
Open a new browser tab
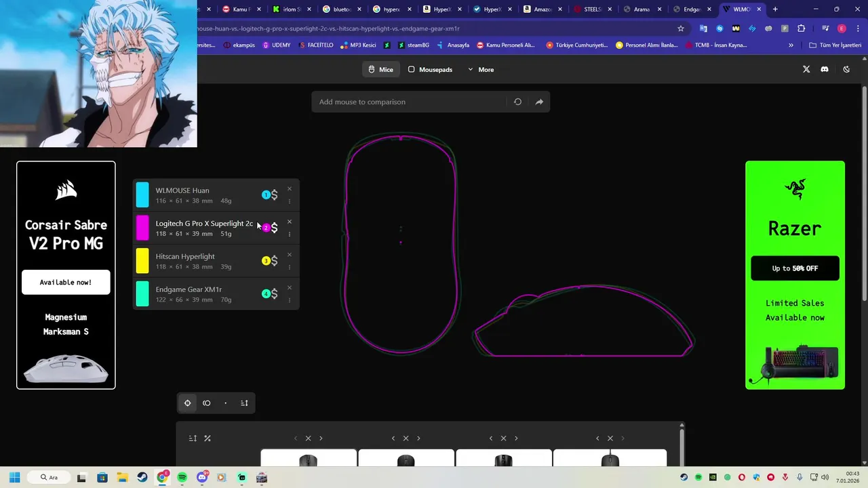point(775,9)
